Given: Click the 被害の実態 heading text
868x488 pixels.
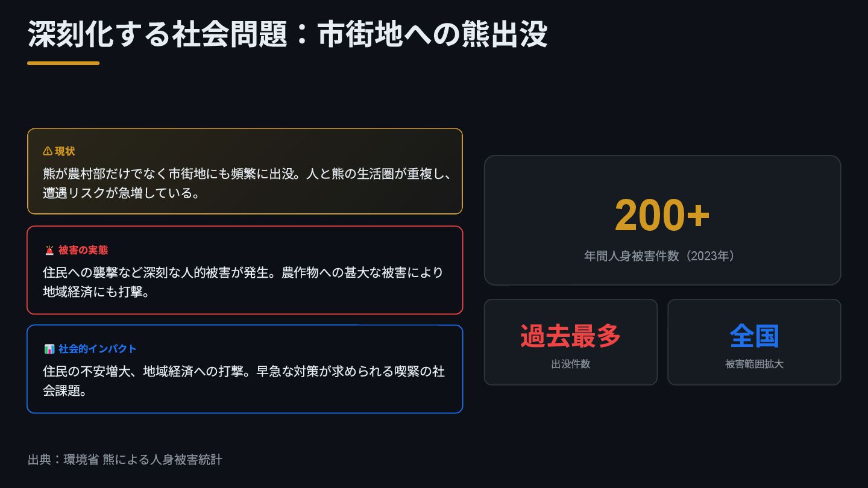Looking at the screenshot, I should point(83,250).
